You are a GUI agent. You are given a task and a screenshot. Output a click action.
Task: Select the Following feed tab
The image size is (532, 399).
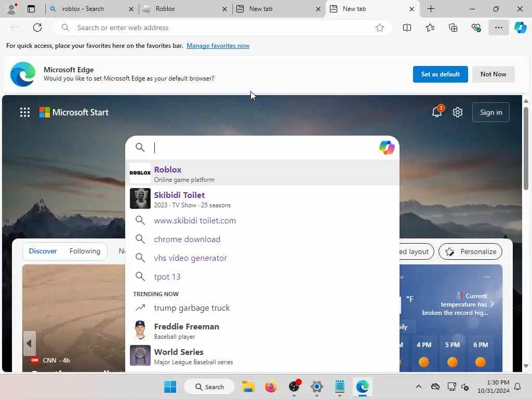(x=85, y=251)
